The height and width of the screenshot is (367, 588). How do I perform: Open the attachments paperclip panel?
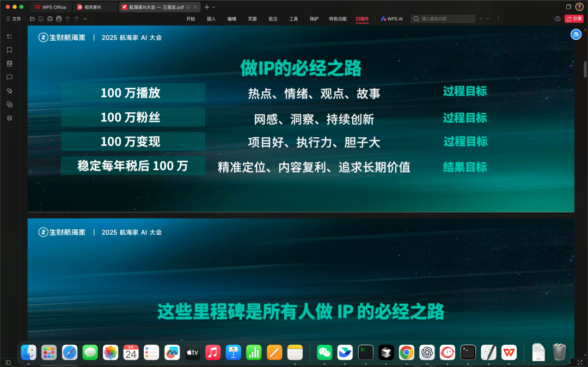pyautogui.click(x=9, y=91)
